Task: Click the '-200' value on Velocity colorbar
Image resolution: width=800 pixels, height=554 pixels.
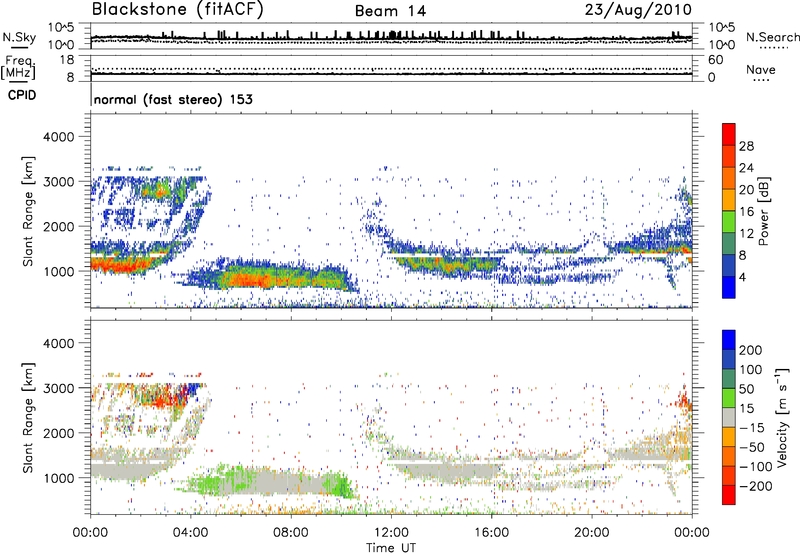Action: 754,486
